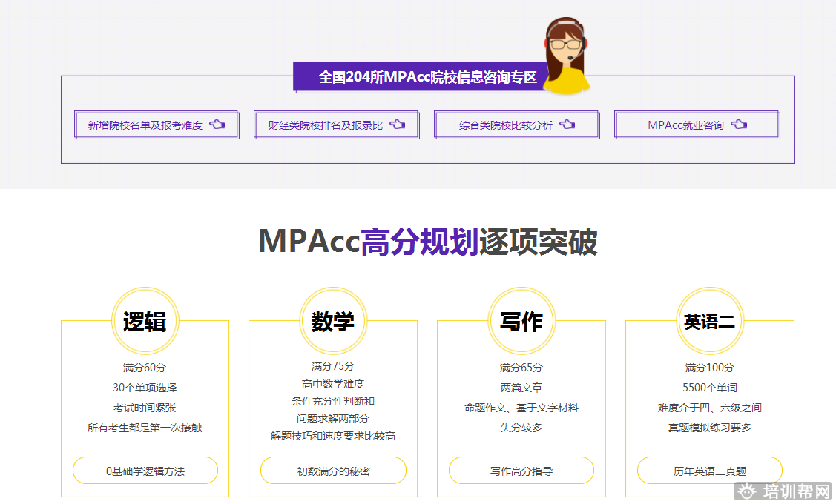Screen dimensions: 836x504
Task: Click the 培训帮网 watermark logo
Action: 786,491
